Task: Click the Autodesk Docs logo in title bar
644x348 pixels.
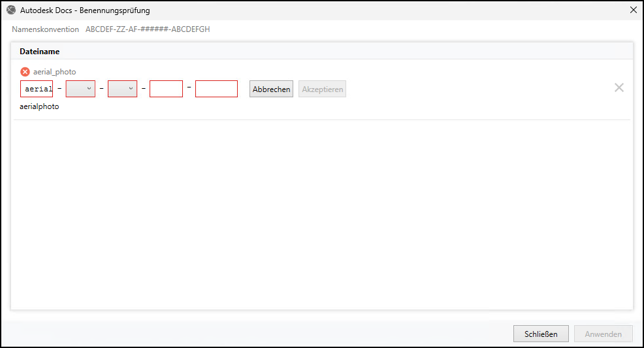Action: [11, 10]
